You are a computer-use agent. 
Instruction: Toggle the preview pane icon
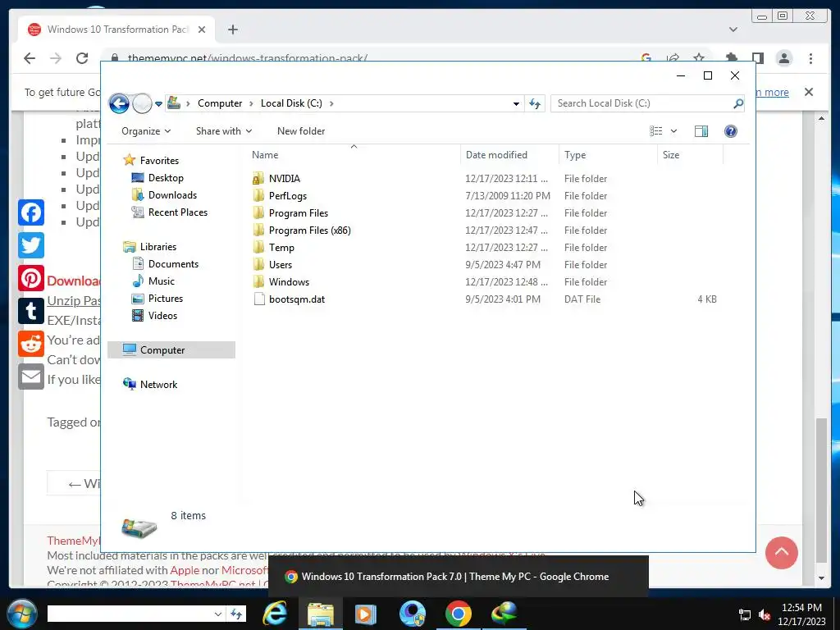[701, 131]
